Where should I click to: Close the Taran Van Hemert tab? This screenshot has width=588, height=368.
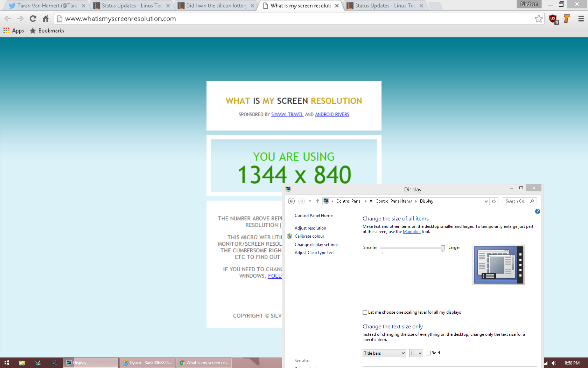[83, 6]
